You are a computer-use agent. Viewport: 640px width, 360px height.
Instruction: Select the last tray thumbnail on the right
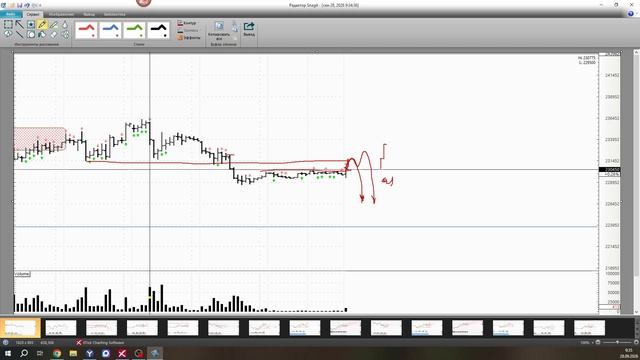(589, 328)
